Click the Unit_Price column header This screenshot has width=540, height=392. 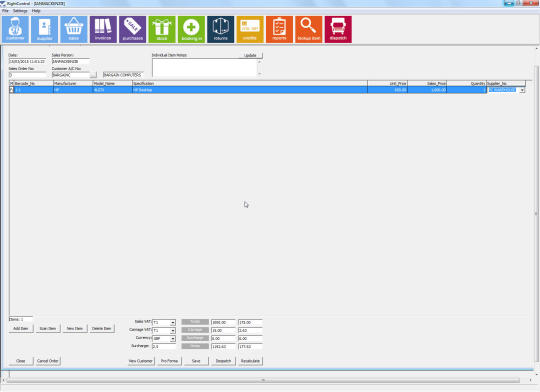tap(387, 83)
